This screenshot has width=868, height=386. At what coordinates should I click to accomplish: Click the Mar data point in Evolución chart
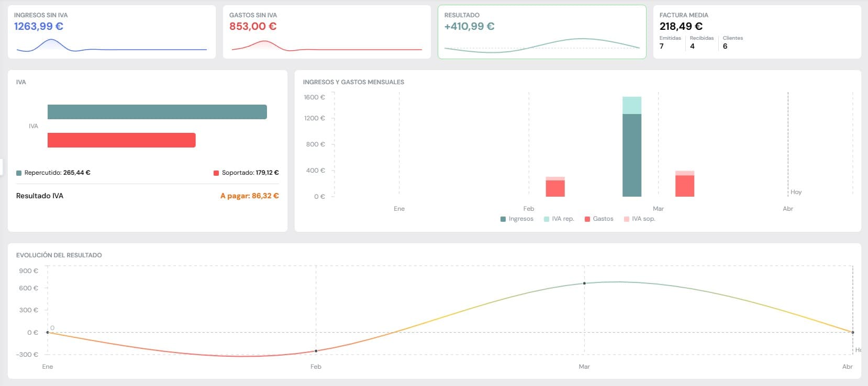(584, 283)
